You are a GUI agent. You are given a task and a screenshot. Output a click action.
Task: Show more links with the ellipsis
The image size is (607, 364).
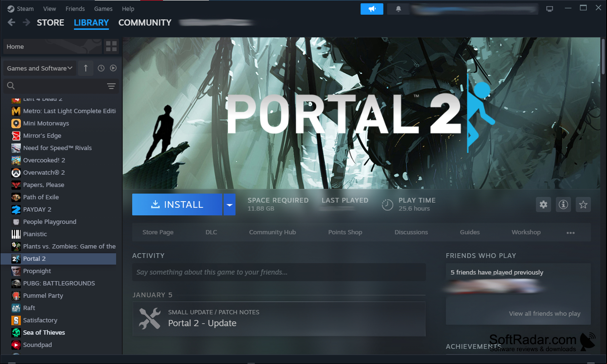point(571,232)
